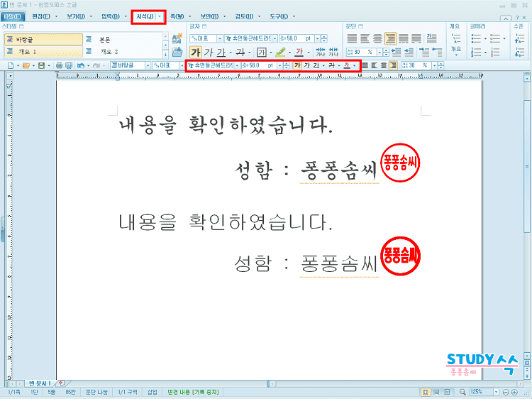Click the zoom-in plus icon in the status bar

tap(514, 392)
